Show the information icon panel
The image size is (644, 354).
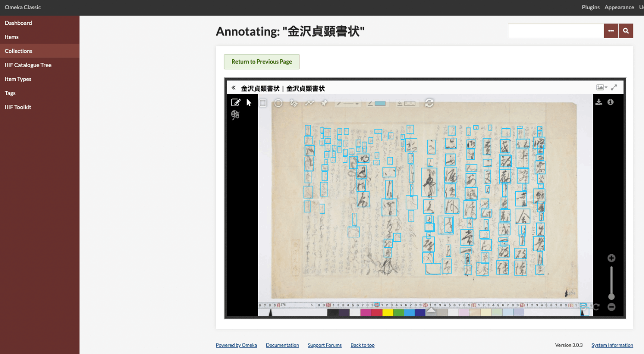coord(610,102)
